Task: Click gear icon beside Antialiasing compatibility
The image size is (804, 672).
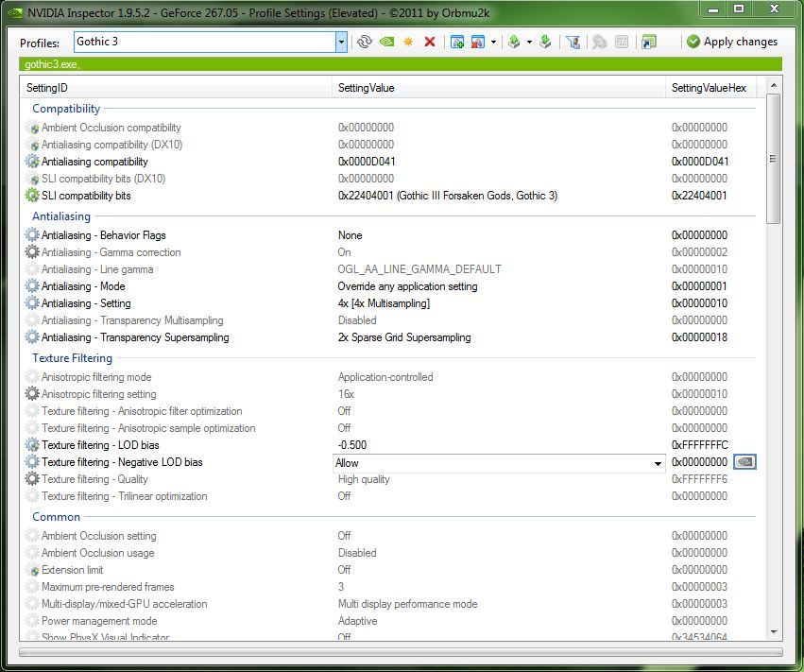Action: (32, 161)
